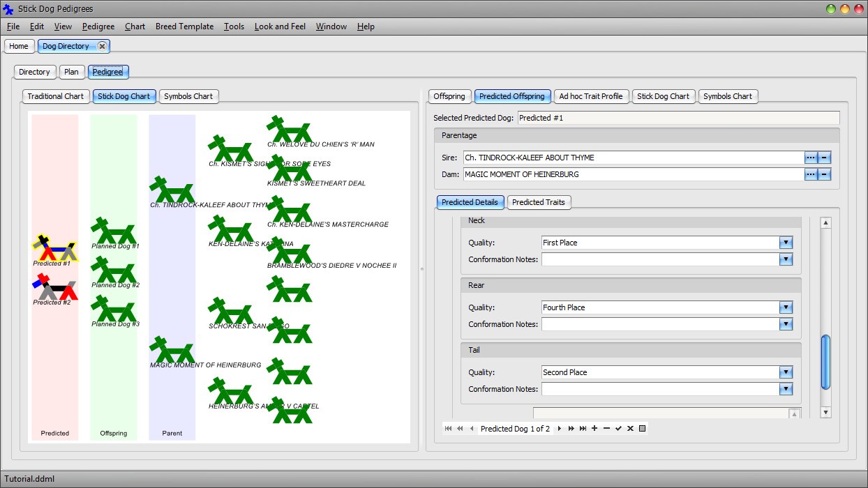
Task: Go to next predicted dog record
Action: pyautogui.click(x=559, y=429)
